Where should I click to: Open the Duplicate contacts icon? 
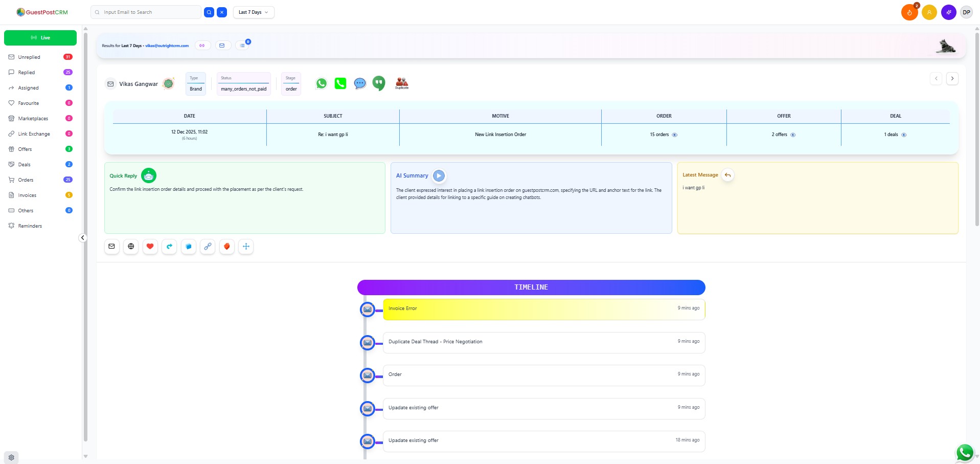pos(402,82)
